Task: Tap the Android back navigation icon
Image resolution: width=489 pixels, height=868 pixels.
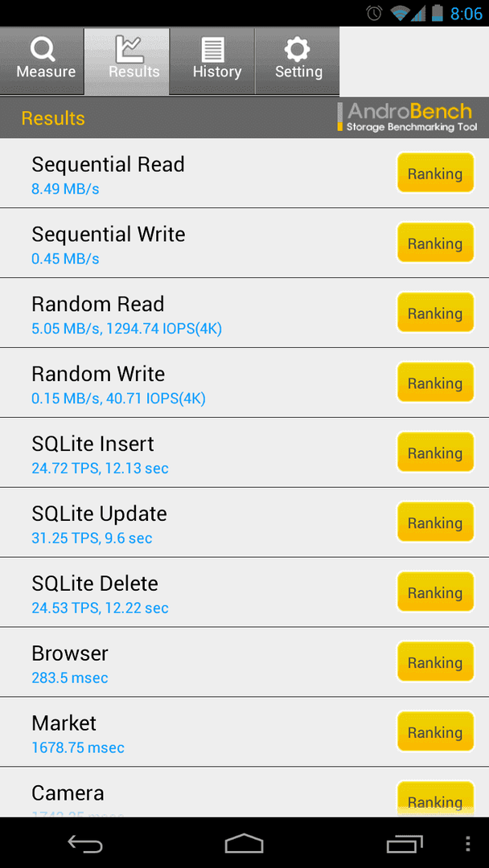Action: tap(85, 844)
